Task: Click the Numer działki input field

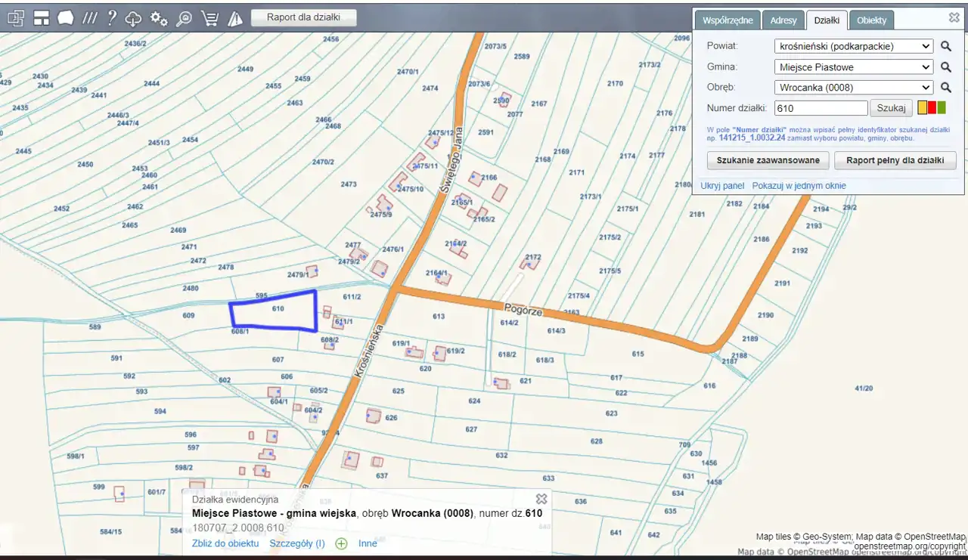Action: 821,108
